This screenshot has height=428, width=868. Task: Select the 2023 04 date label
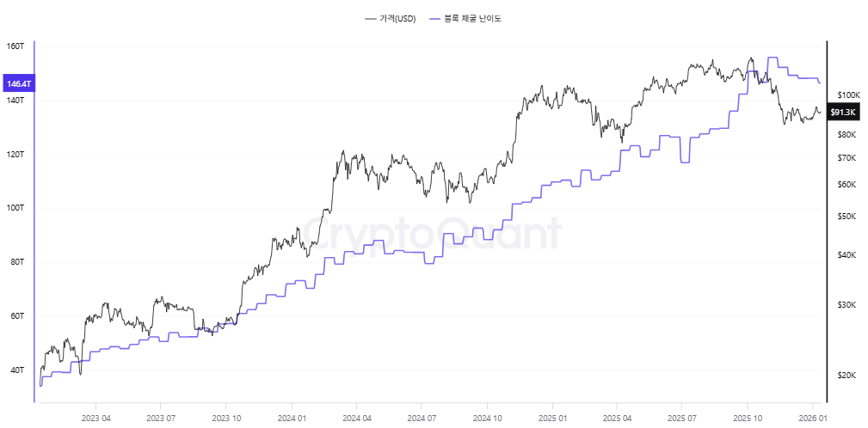pos(95,419)
